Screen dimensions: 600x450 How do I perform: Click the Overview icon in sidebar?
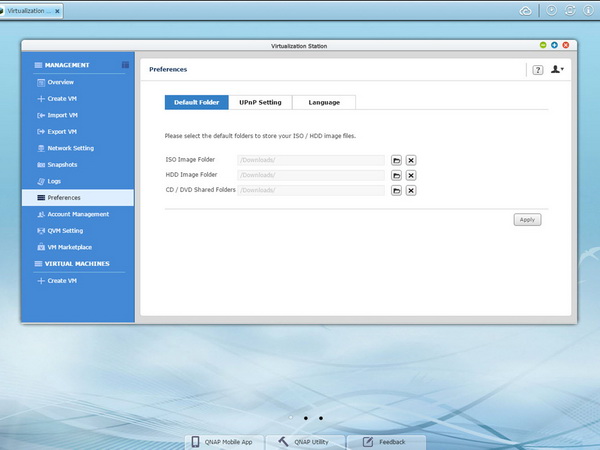[x=41, y=82]
